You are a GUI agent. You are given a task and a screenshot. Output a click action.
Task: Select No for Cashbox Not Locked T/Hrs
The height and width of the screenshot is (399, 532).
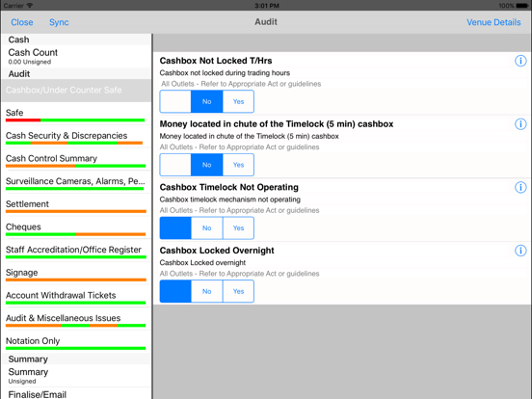tap(206, 101)
